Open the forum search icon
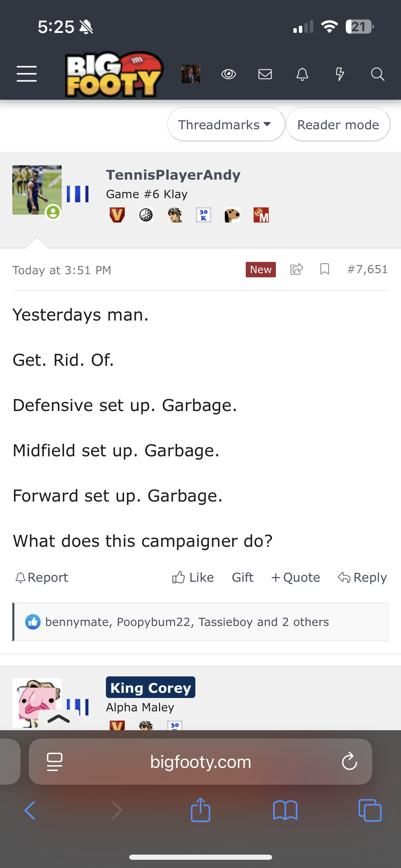 click(x=377, y=74)
